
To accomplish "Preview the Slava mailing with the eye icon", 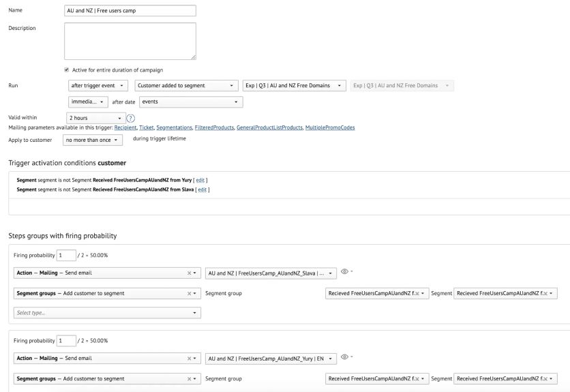I will click(344, 271).
